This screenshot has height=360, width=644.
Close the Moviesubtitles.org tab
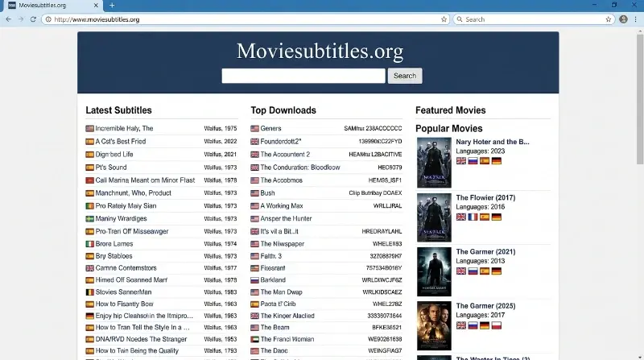(96, 6)
